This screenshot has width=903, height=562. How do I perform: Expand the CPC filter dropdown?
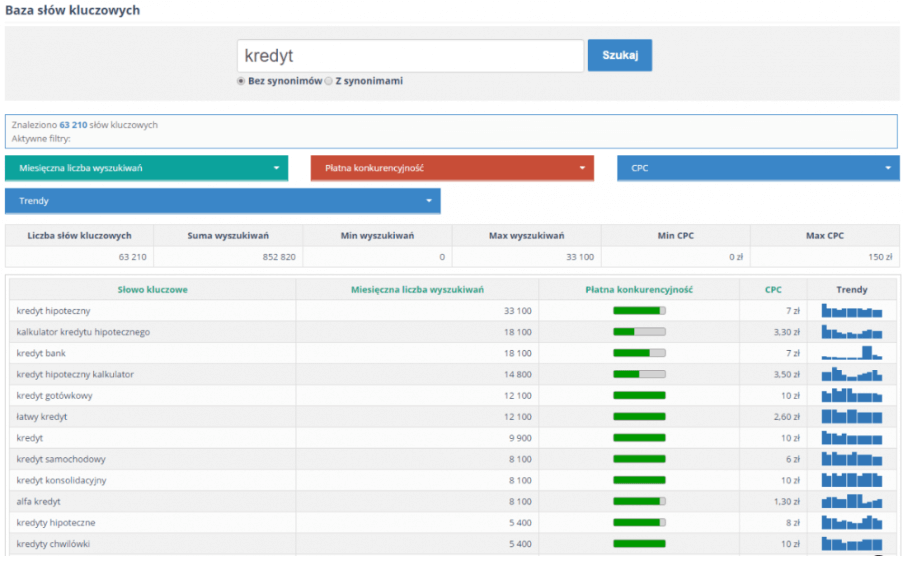point(758,168)
